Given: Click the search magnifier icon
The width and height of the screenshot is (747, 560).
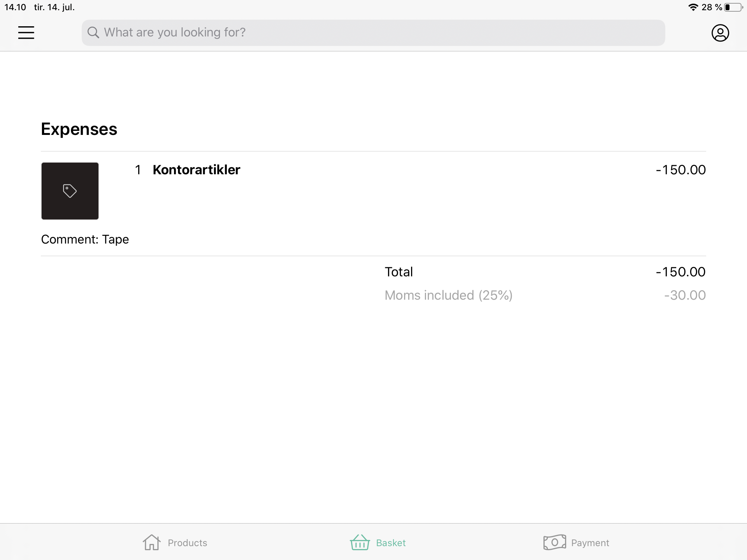Looking at the screenshot, I should click(x=93, y=32).
